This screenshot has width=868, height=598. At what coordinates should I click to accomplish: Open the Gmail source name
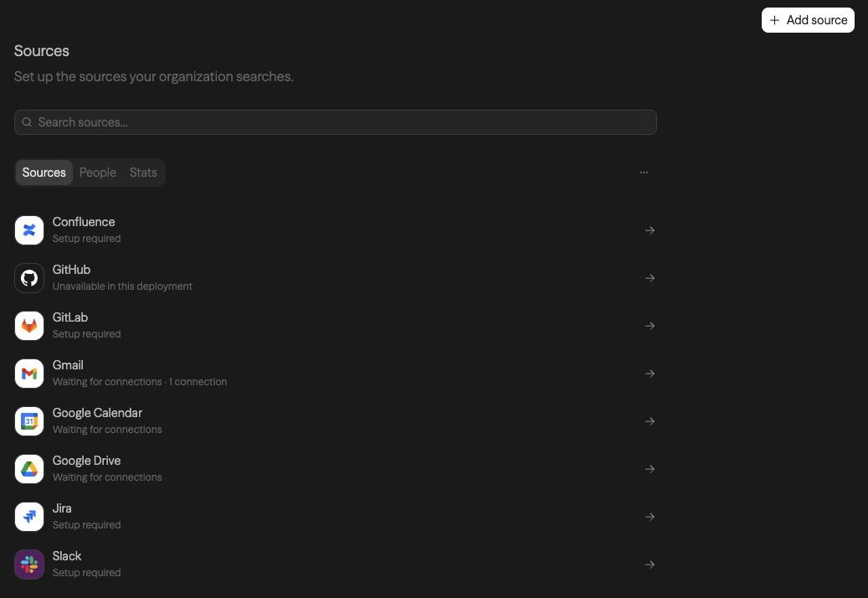coord(68,365)
